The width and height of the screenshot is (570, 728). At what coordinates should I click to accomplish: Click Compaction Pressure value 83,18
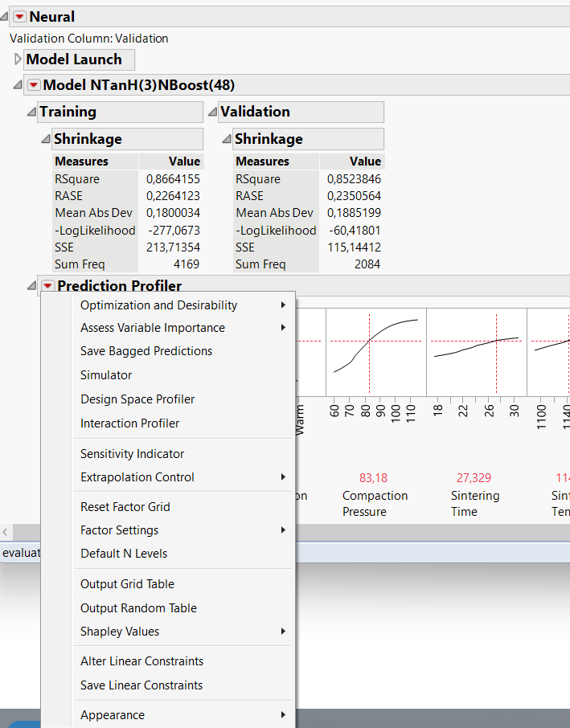coord(373,478)
